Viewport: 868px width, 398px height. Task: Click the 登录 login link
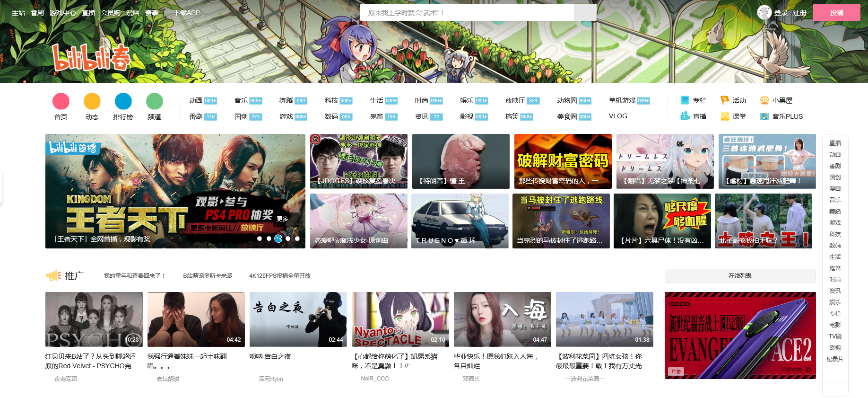pyautogui.click(x=781, y=13)
